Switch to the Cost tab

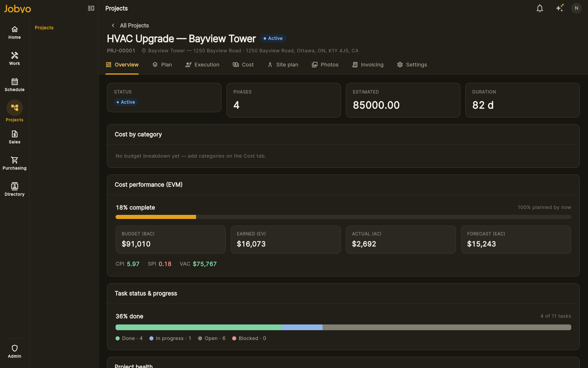point(243,65)
